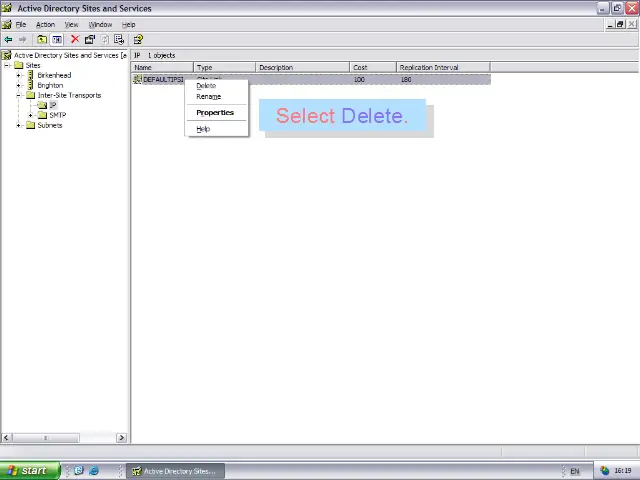The height and width of the screenshot is (480, 640).
Task: Restore the inner MDI child window
Action: point(620,24)
